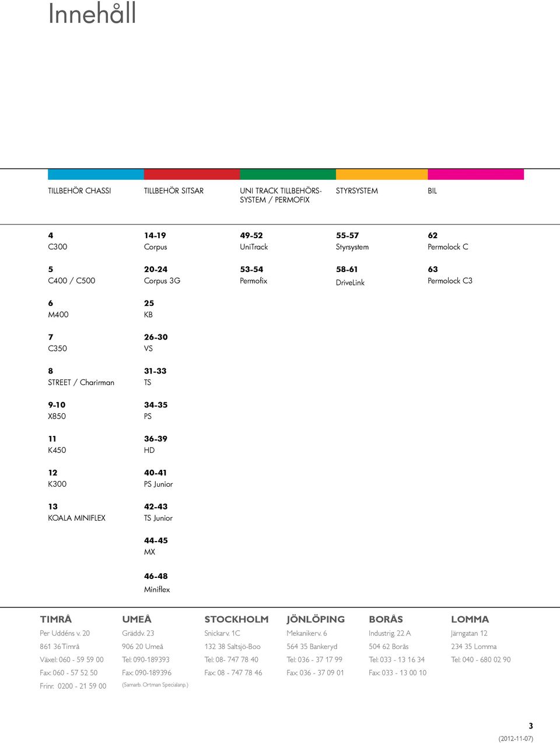The width and height of the screenshot is (560, 743).
Task: Click Borås phone 'Tel: 033 - 13 16 34'
Action: (397, 660)
